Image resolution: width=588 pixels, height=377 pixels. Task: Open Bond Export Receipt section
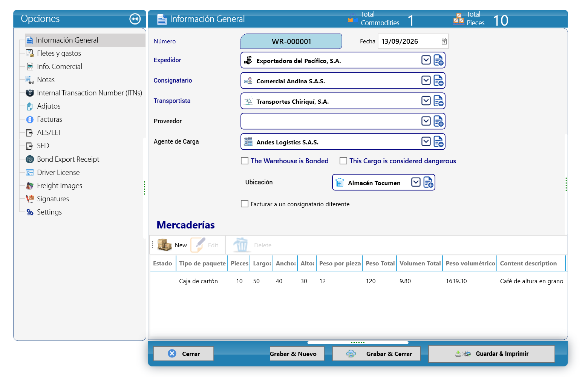click(62, 159)
